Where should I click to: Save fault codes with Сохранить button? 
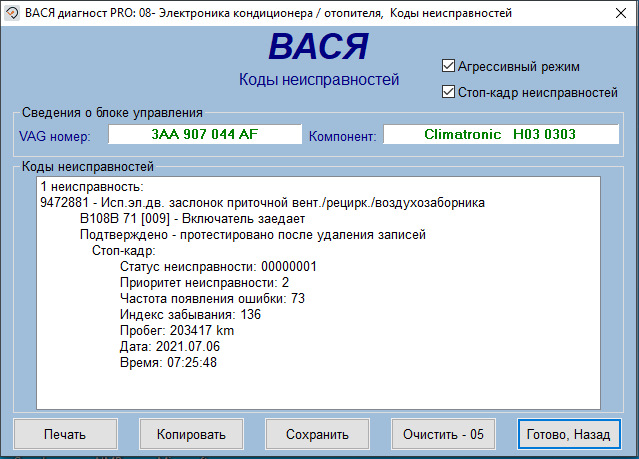click(x=317, y=434)
